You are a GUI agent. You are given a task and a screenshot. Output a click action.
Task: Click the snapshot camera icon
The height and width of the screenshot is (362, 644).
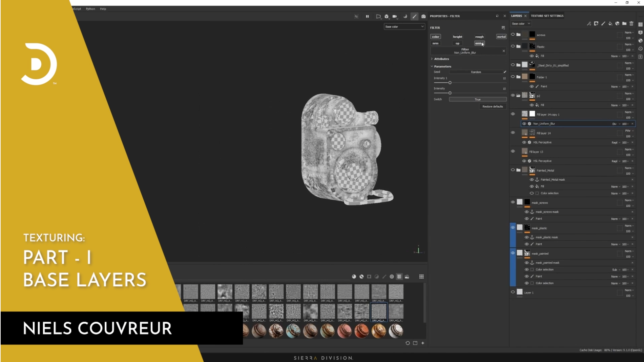pos(423,16)
